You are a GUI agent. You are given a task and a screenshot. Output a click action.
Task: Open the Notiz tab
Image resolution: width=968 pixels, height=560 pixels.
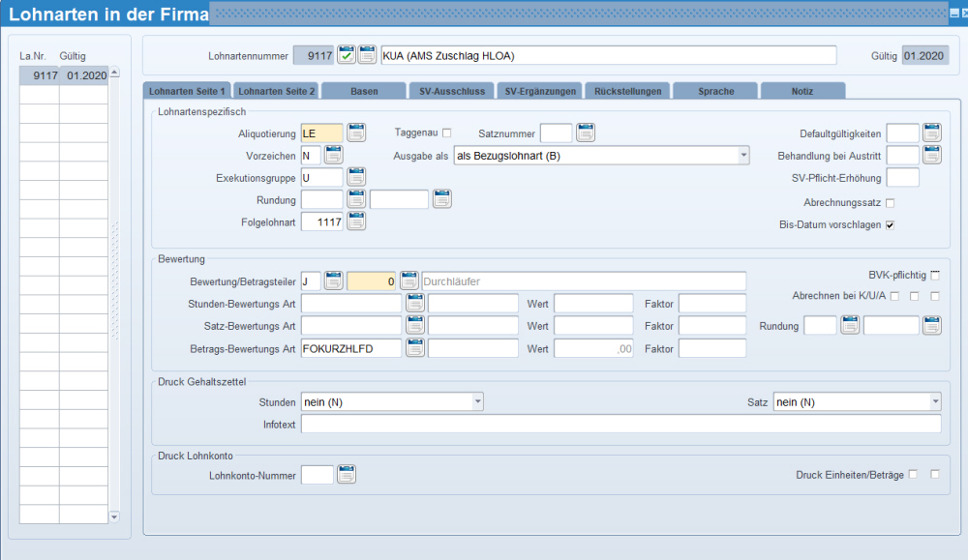click(802, 91)
